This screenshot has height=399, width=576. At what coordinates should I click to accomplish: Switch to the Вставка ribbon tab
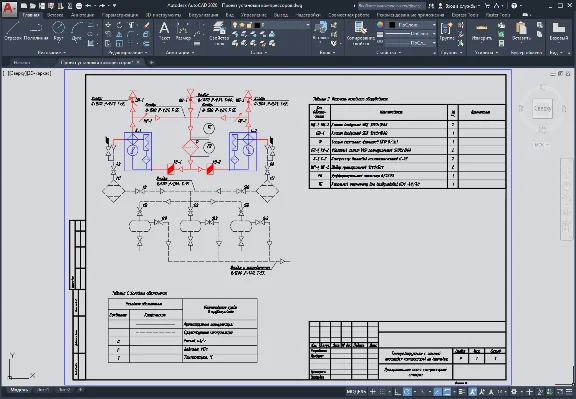pyautogui.click(x=55, y=15)
